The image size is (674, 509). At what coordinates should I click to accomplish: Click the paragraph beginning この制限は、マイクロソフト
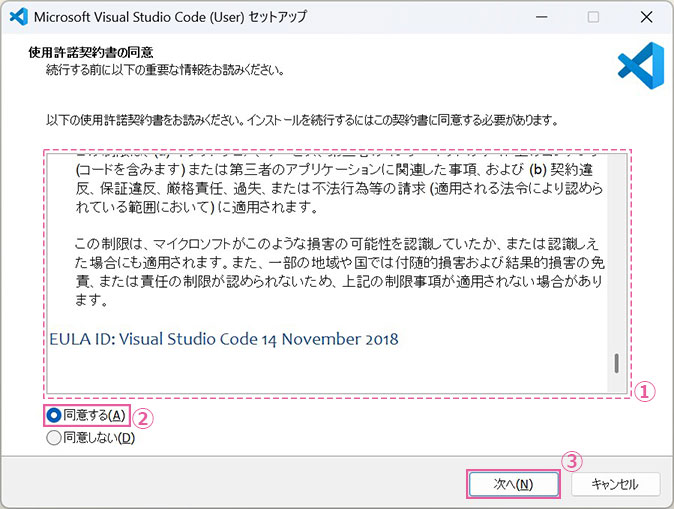(340, 272)
